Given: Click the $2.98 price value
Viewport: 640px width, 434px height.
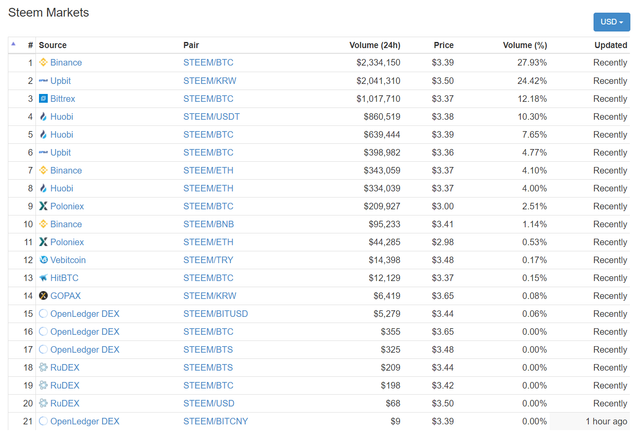Looking at the screenshot, I should pos(443,242).
